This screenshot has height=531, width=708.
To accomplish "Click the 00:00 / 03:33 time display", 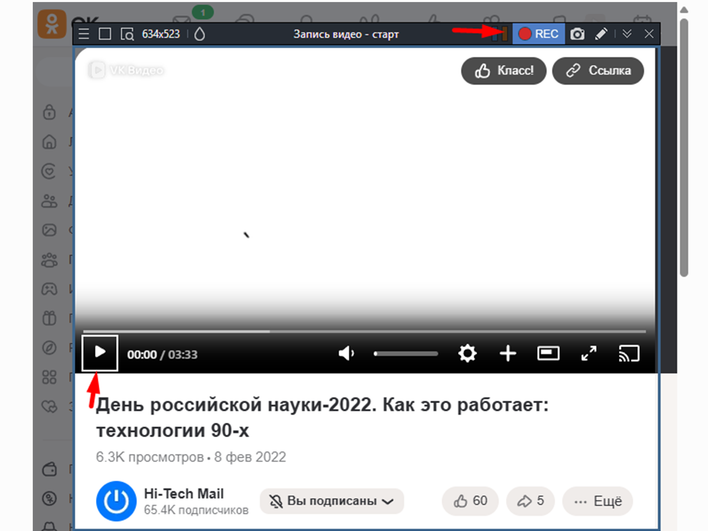I will click(x=162, y=354).
